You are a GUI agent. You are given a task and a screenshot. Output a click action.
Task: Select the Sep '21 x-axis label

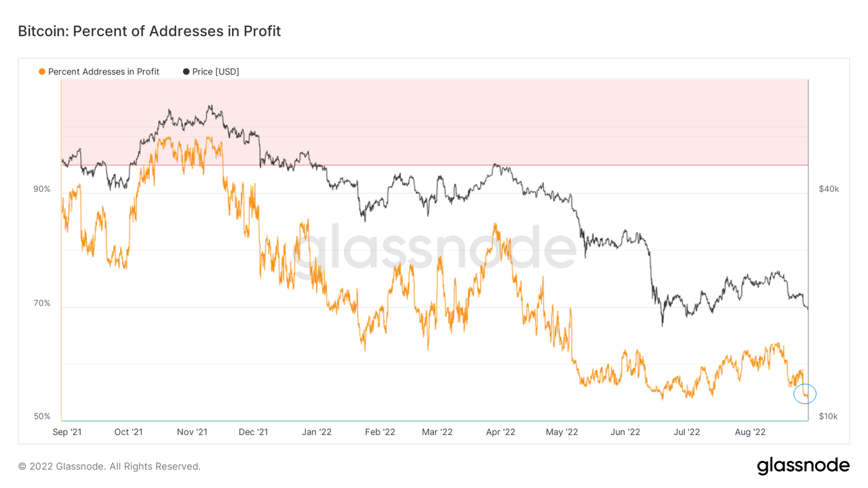pos(68,432)
